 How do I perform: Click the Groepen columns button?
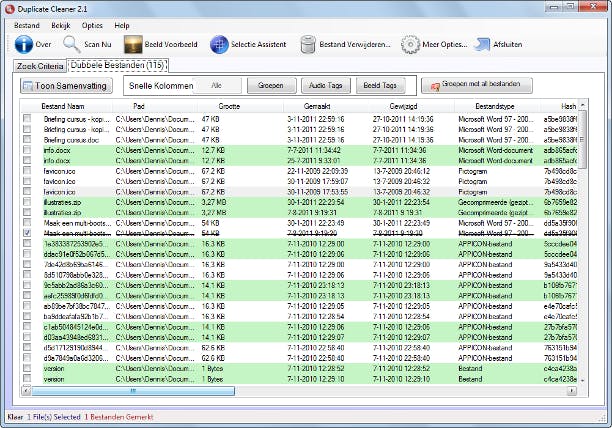tap(271, 85)
